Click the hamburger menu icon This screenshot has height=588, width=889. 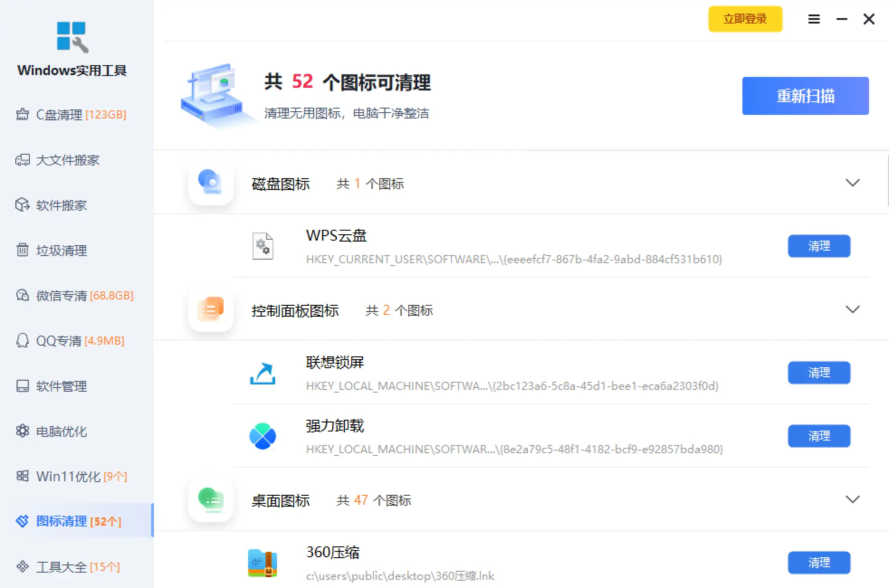click(x=814, y=19)
